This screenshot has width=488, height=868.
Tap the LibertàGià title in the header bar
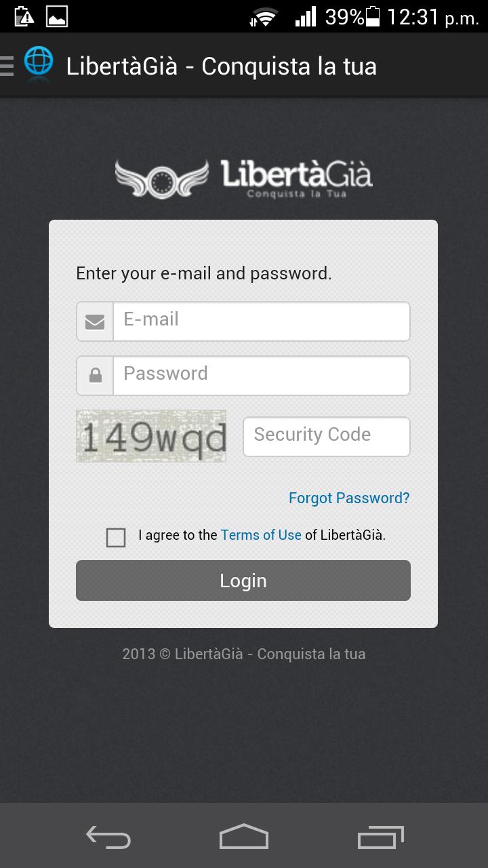pos(221,66)
